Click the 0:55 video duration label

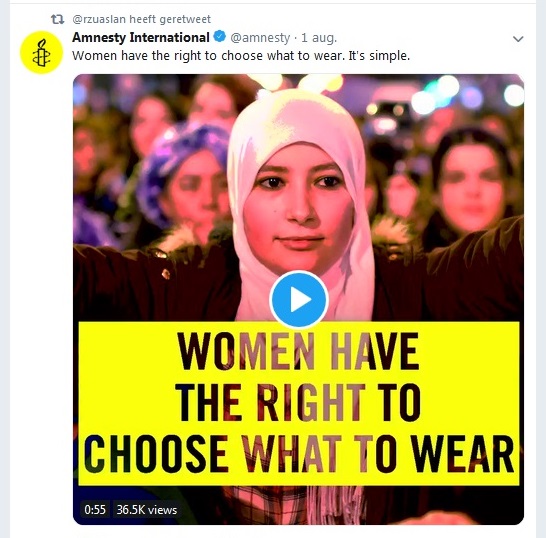tap(95, 510)
